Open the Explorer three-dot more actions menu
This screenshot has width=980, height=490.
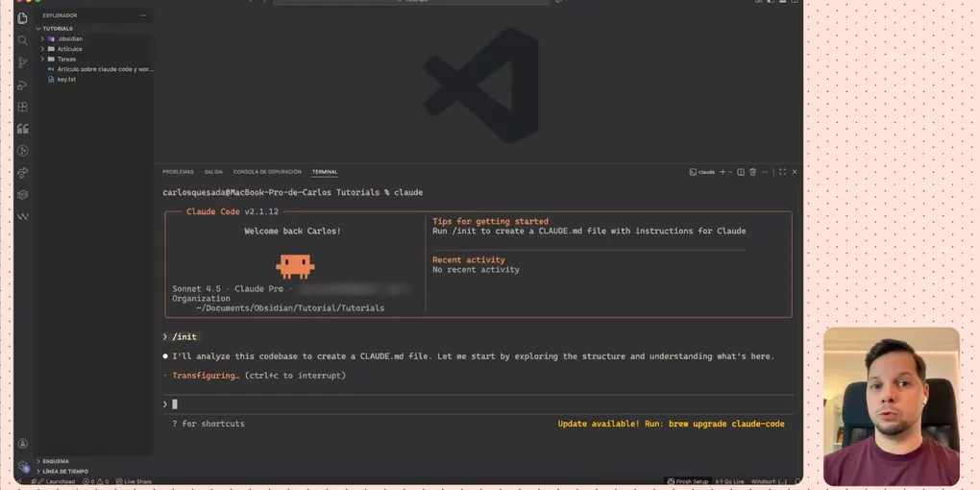[143, 15]
